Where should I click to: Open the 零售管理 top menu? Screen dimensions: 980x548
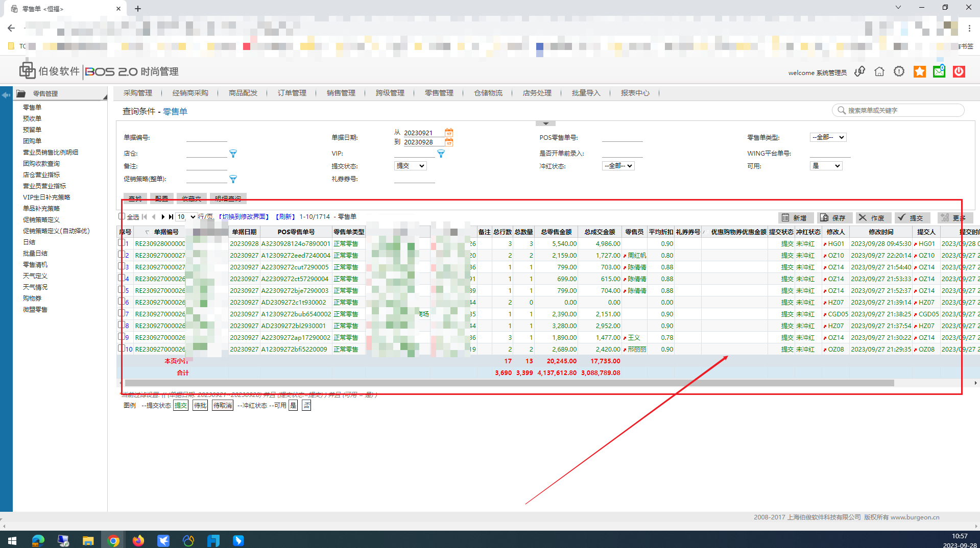coord(439,93)
